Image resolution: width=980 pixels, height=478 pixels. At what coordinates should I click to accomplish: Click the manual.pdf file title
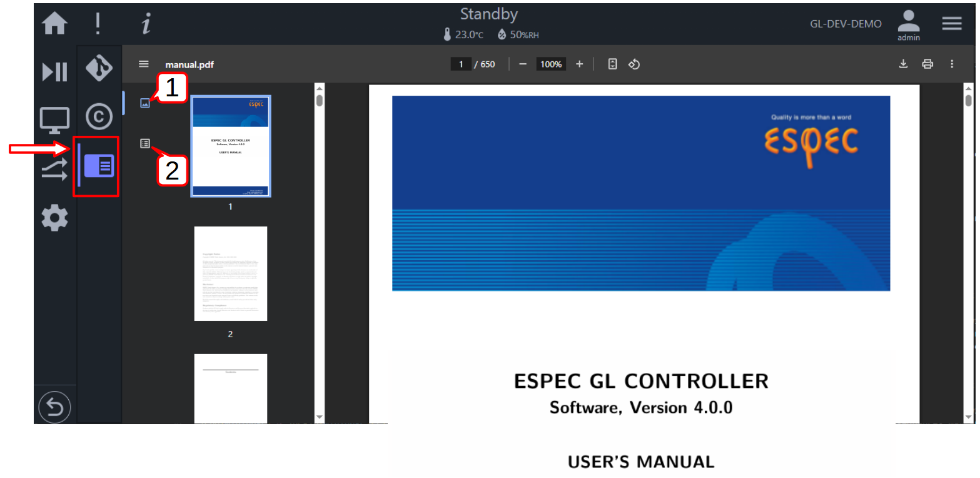click(x=189, y=64)
